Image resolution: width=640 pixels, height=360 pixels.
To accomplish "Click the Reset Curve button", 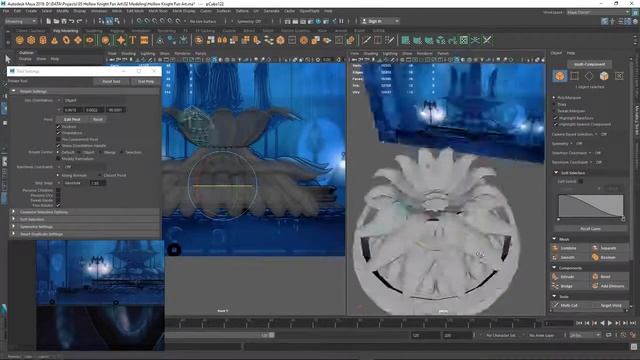I will [x=590, y=229].
